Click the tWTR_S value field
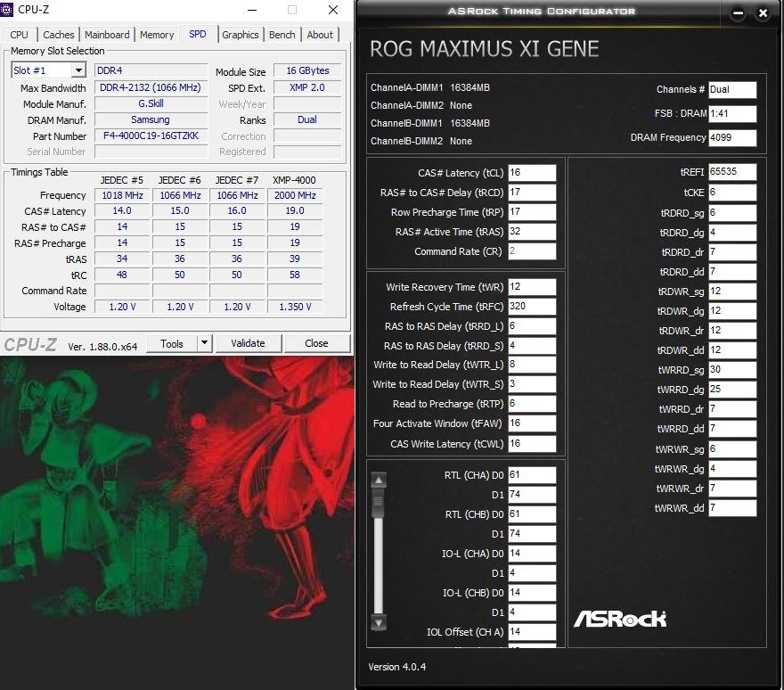 (x=532, y=383)
